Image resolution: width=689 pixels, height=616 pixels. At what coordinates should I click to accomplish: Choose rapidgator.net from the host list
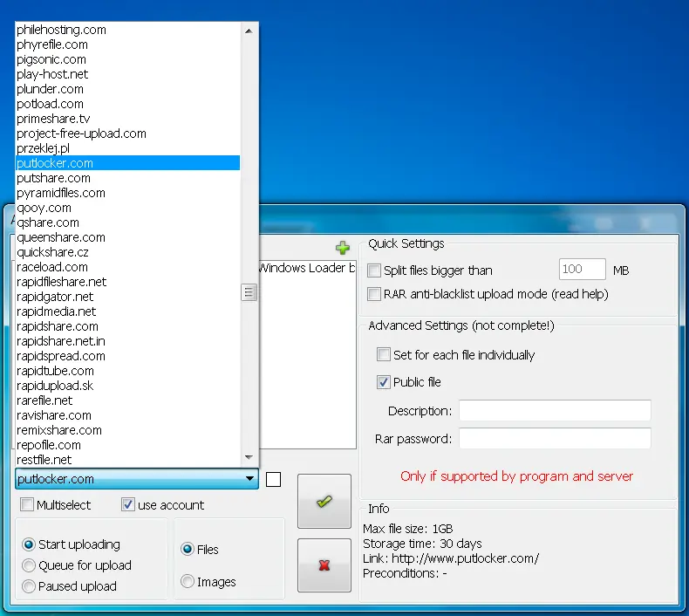(x=128, y=297)
